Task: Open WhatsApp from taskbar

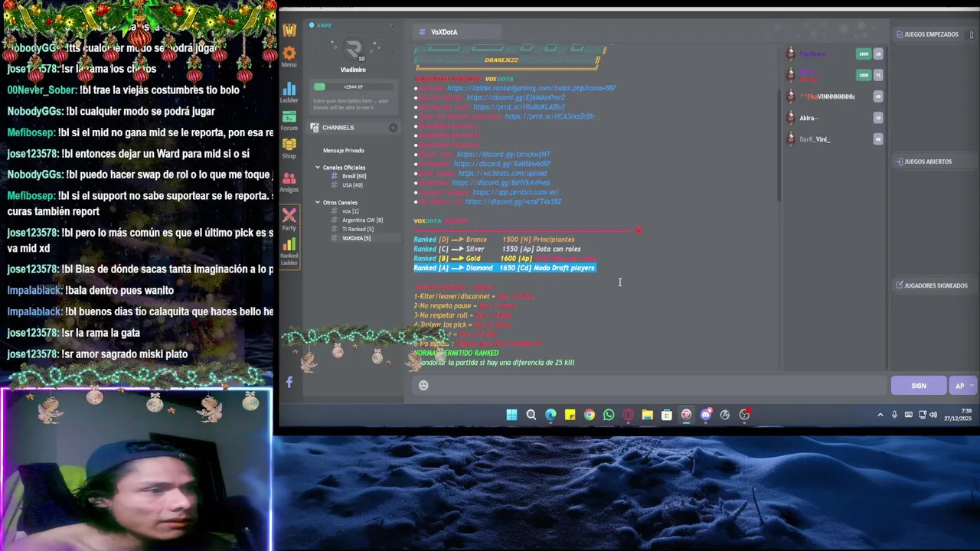Action: click(609, 415)
